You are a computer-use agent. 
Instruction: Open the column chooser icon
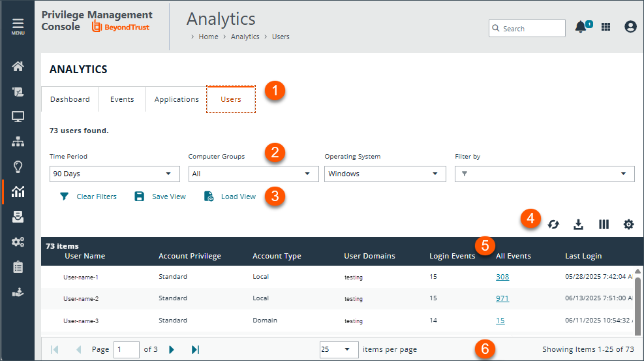604,225
